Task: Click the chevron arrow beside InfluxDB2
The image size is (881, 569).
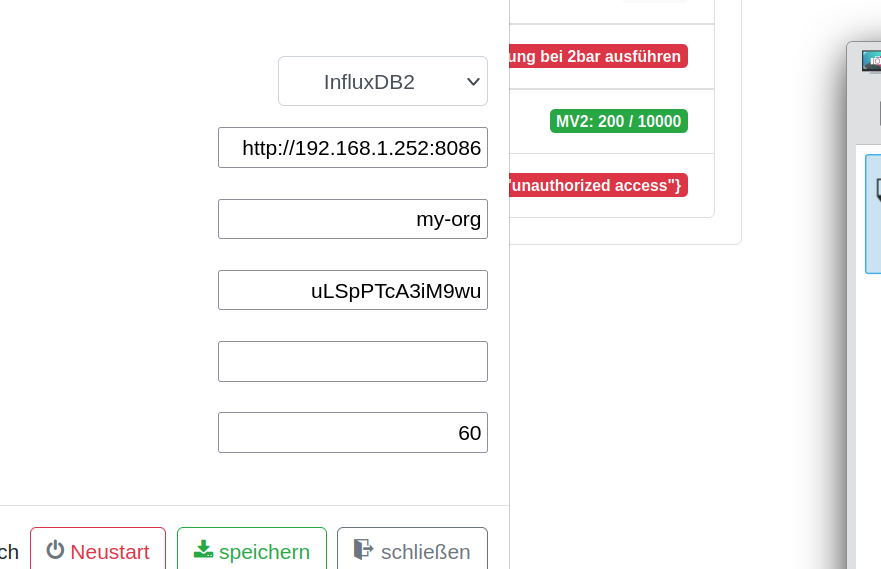Action: (x=474, y=82)
